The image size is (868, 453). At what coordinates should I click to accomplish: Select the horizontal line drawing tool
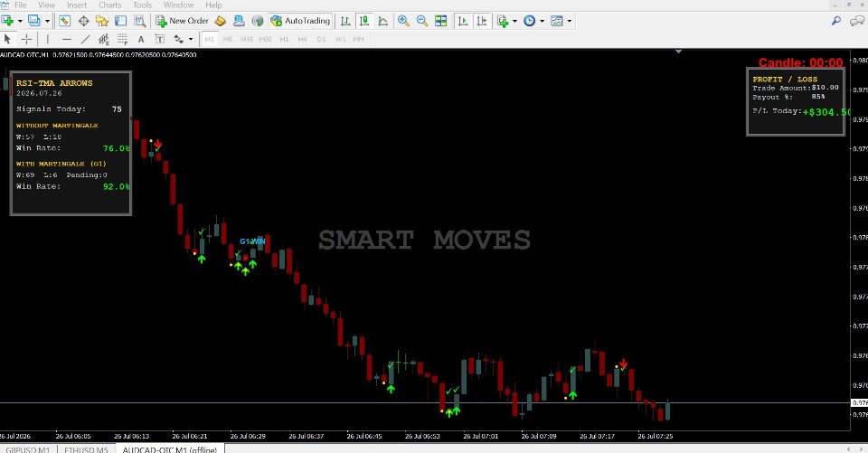tap(66, 39)
